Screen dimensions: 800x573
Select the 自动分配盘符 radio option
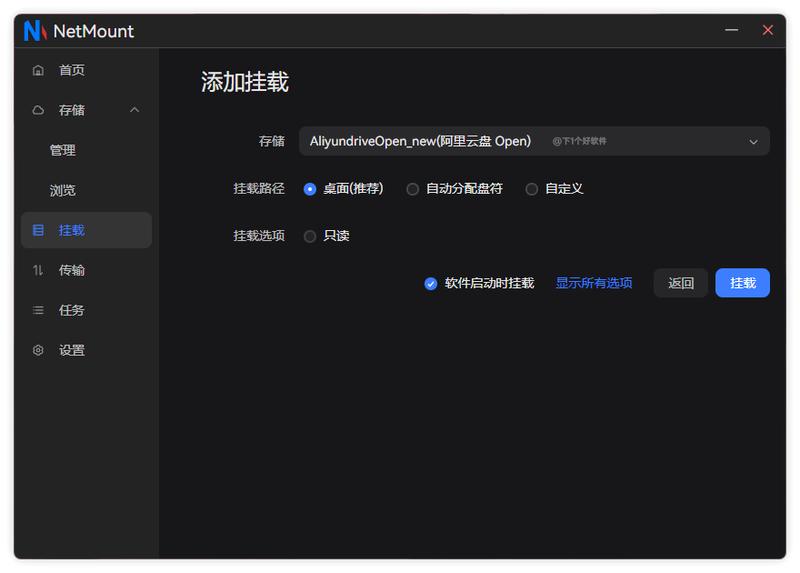click(412, 189)
